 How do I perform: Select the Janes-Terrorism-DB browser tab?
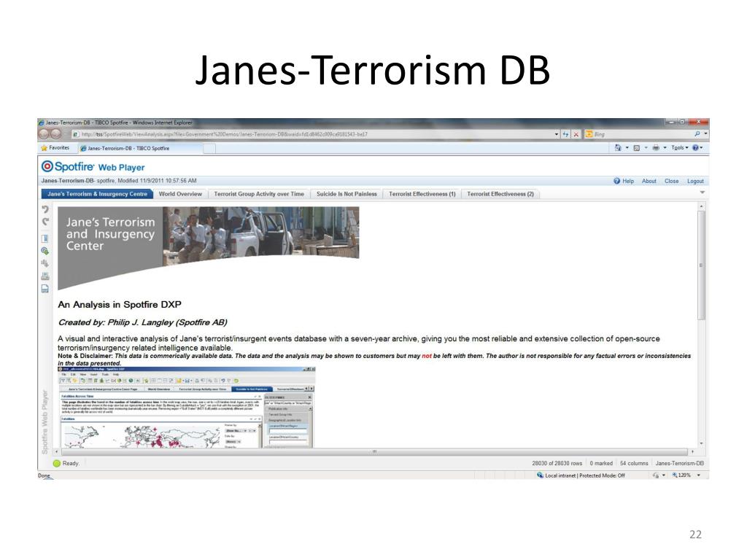pos(141,148)
